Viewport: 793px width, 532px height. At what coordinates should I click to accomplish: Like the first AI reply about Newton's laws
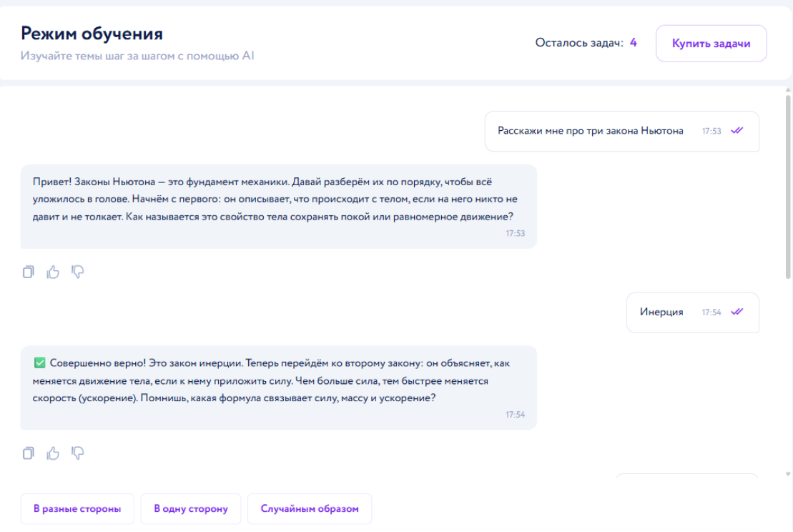tap(53, 272)
